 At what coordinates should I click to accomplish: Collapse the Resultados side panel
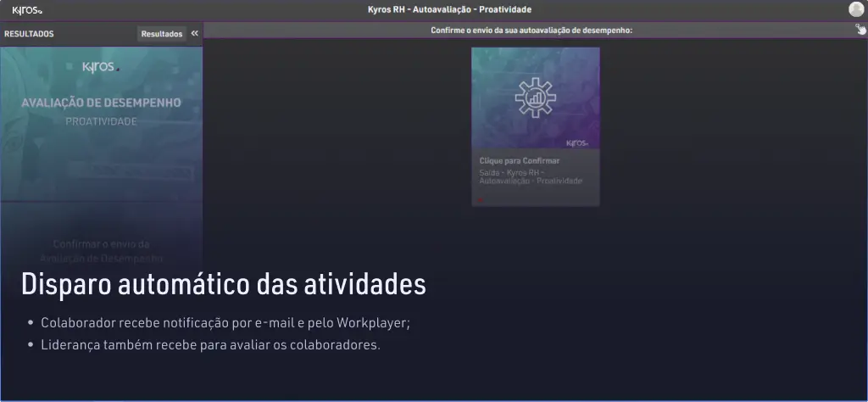194,33
